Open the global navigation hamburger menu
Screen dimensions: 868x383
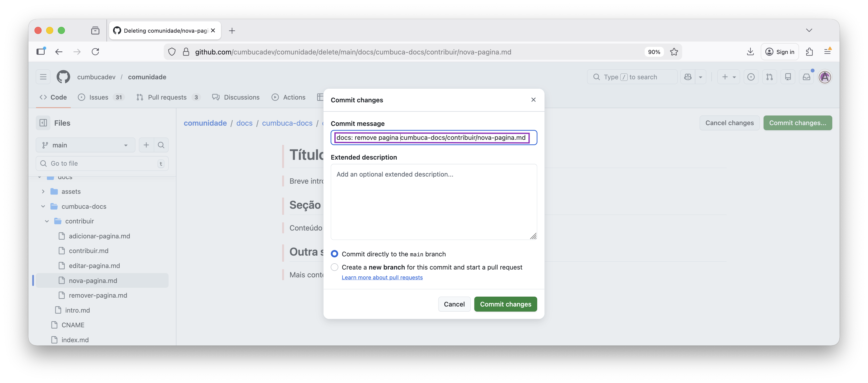(x=43, y=77)
